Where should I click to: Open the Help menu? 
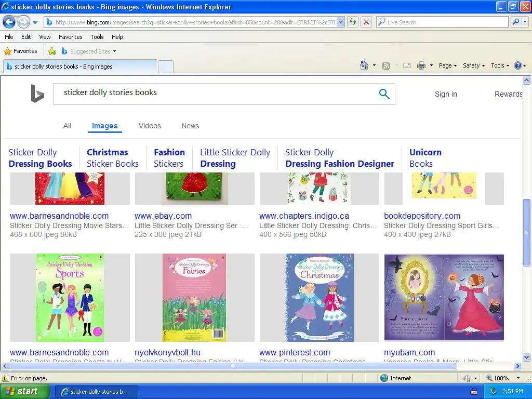[117, 37]
